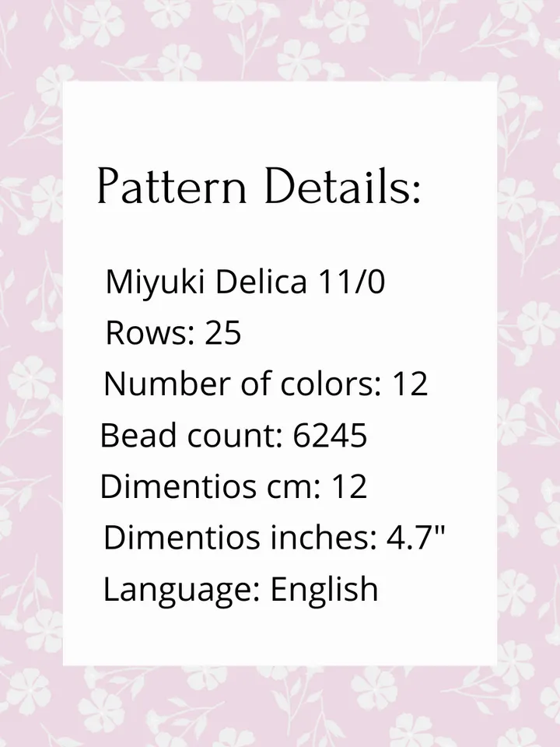Click the "Pattern Details:" heading

pos(259,185)
